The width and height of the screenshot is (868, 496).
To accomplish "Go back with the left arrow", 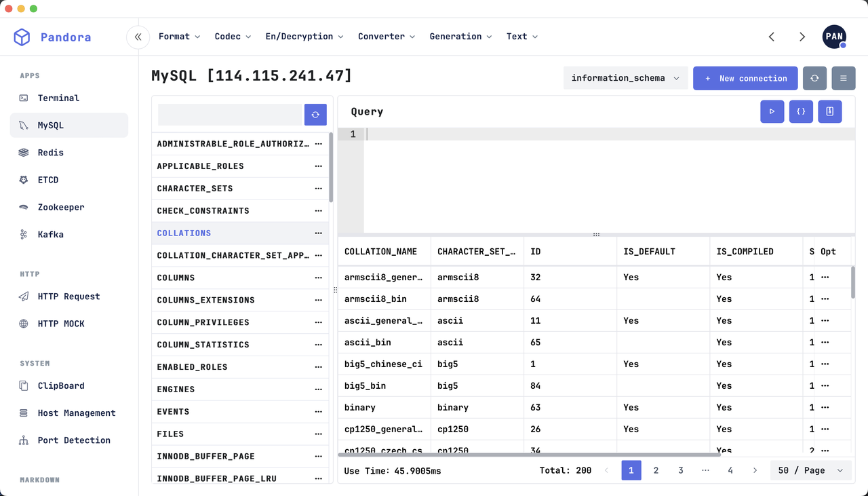I will click(771, 37).
